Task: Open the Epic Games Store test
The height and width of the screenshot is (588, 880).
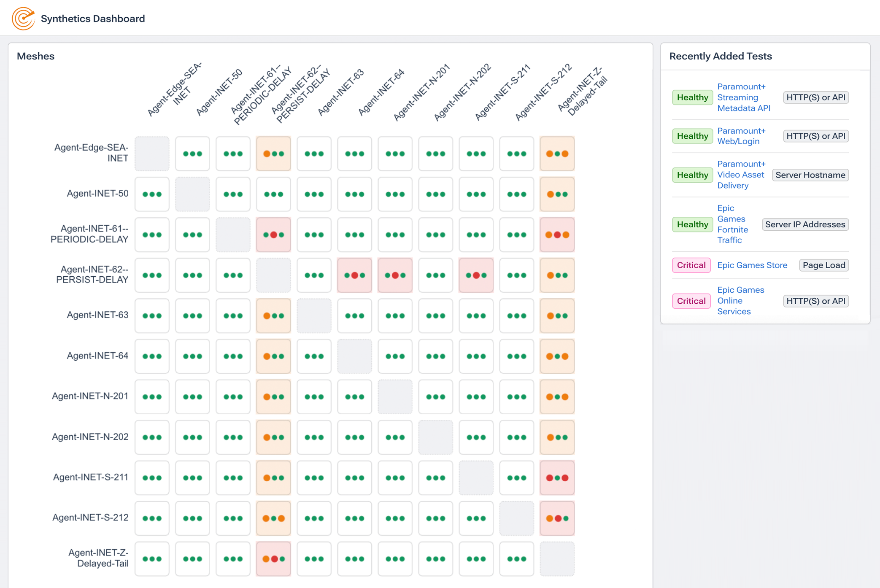Action: [752, 265]
